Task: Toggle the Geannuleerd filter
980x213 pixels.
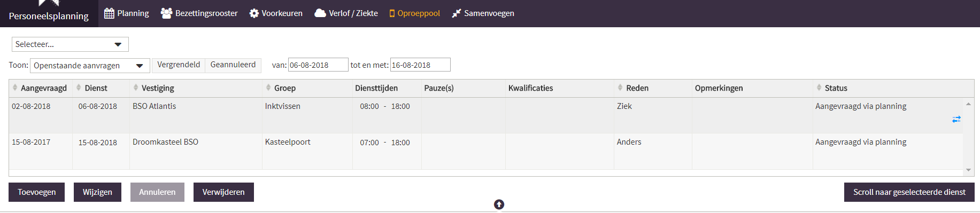Action: pos(233,65)
